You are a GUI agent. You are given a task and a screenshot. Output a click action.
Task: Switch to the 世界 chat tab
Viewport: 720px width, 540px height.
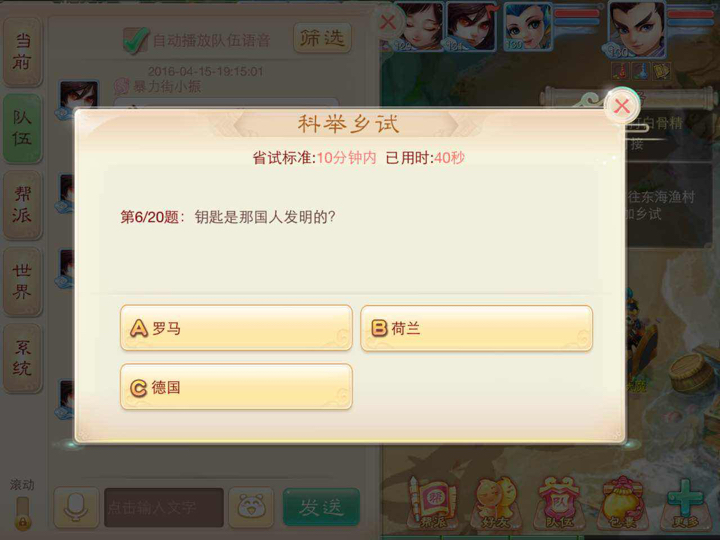click(x=22, y=281)
